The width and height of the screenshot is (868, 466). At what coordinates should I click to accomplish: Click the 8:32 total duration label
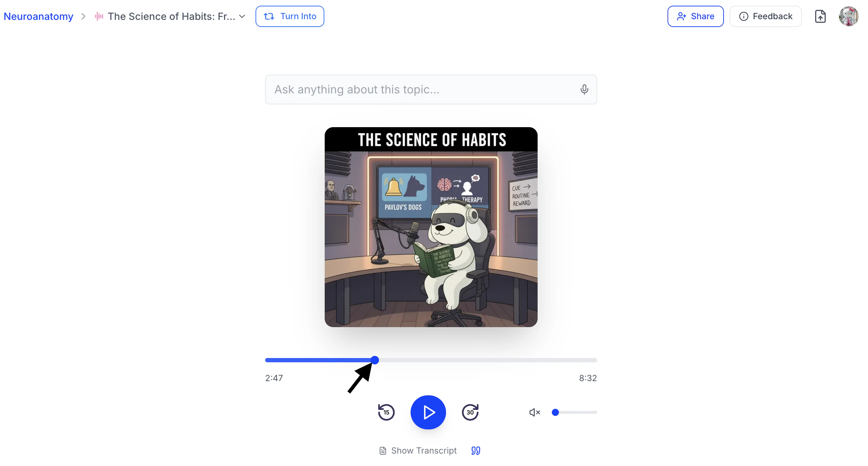[588, 378]
